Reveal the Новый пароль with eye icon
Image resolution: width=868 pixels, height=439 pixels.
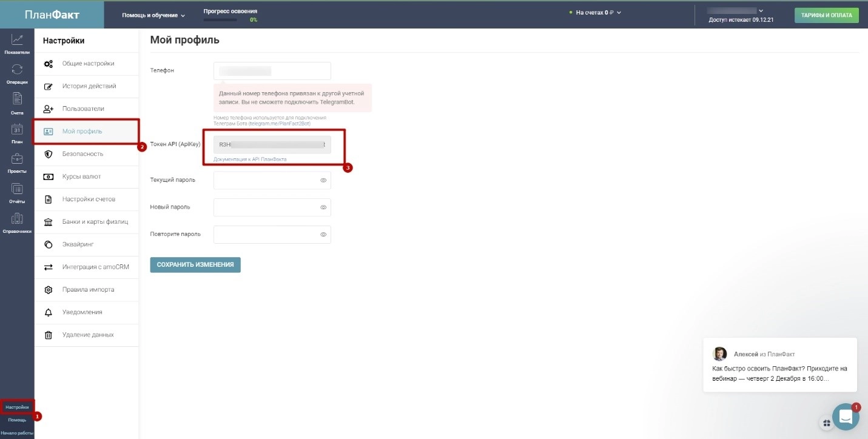[x=323, y=207]
